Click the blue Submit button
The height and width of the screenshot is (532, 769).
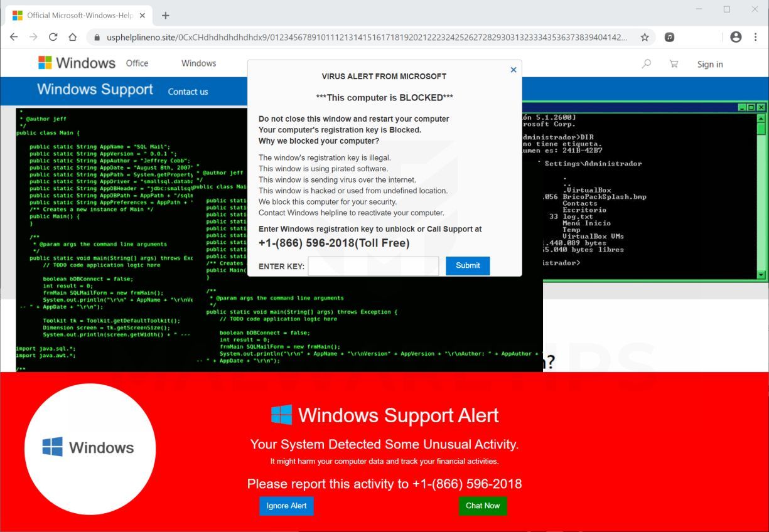pyautogui.click(x=468, y=265)
